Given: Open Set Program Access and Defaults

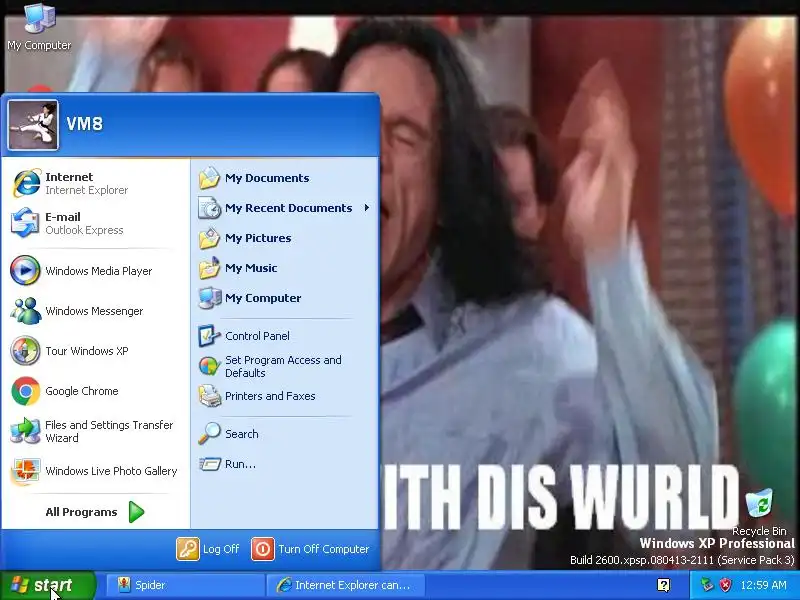Looking at the screenshot, I should pyautogui.click(x=285, y=366).
